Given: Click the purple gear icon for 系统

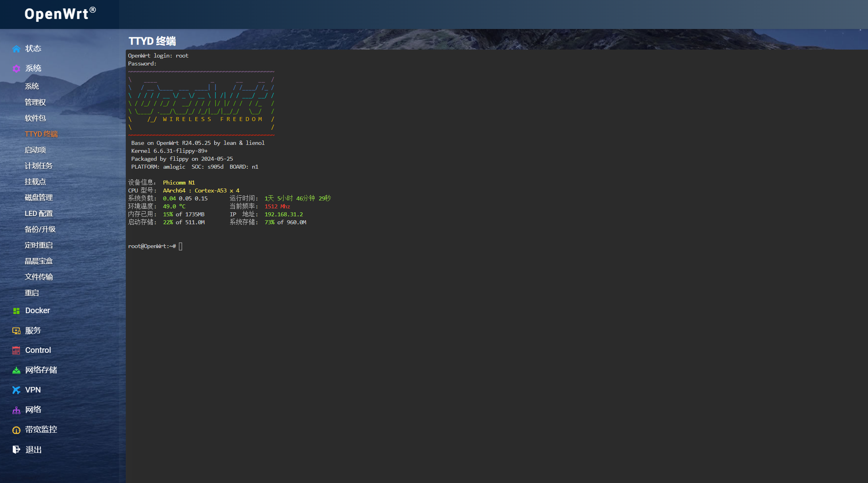Looking at the screenshot, I should pyautogui.click(x=16, y=69).
